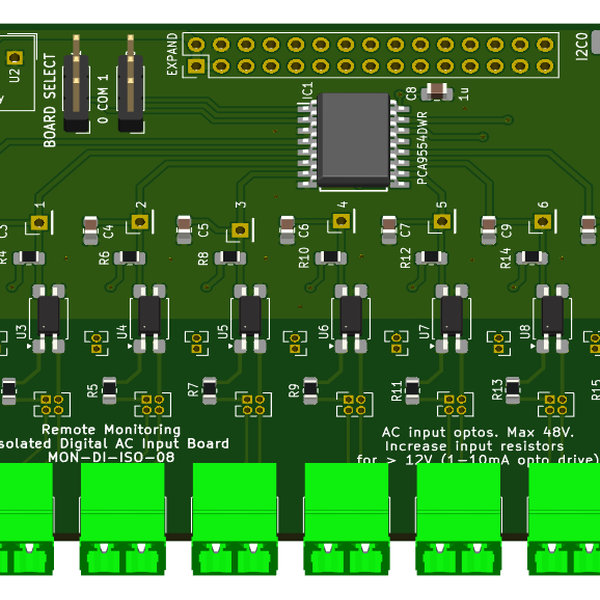Click the 'R6' resistor label

pyautogui.click(x=104, y=258)
